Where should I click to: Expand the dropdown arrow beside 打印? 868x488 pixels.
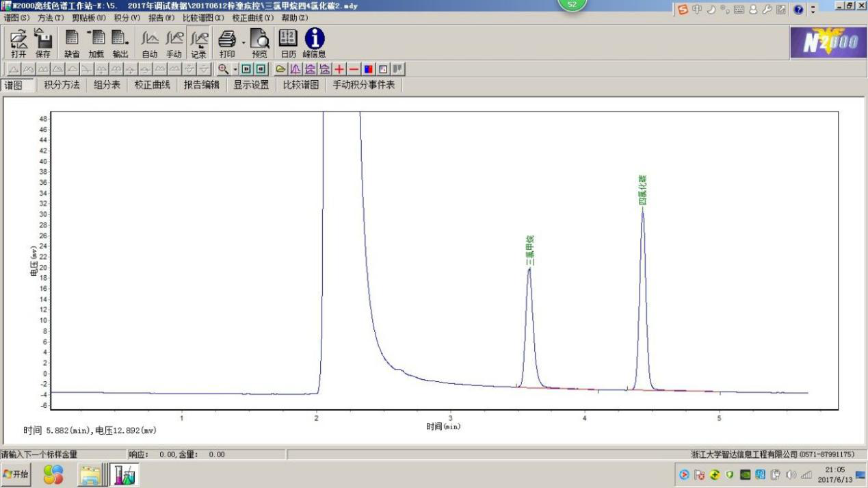(x=243, y=42)
